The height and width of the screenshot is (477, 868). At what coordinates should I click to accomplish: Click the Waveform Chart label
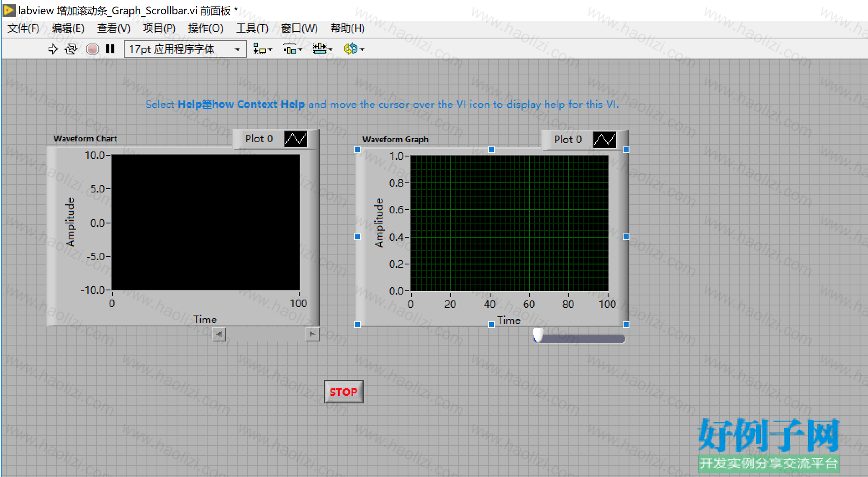click(85, 138)
